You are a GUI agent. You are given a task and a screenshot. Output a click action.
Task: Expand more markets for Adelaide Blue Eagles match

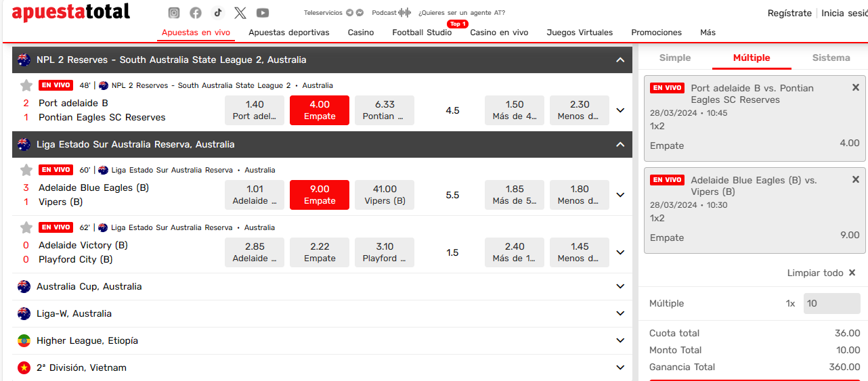(620, 195)
